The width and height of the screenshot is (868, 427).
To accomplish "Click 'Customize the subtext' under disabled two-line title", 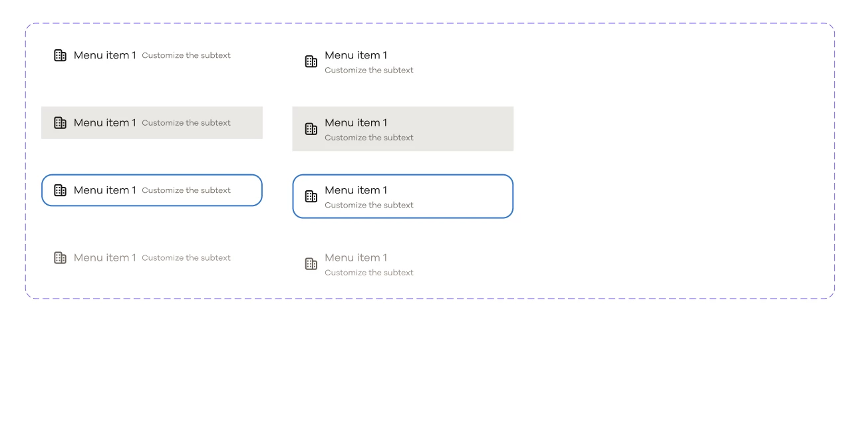I will click(x=369, y=273).
